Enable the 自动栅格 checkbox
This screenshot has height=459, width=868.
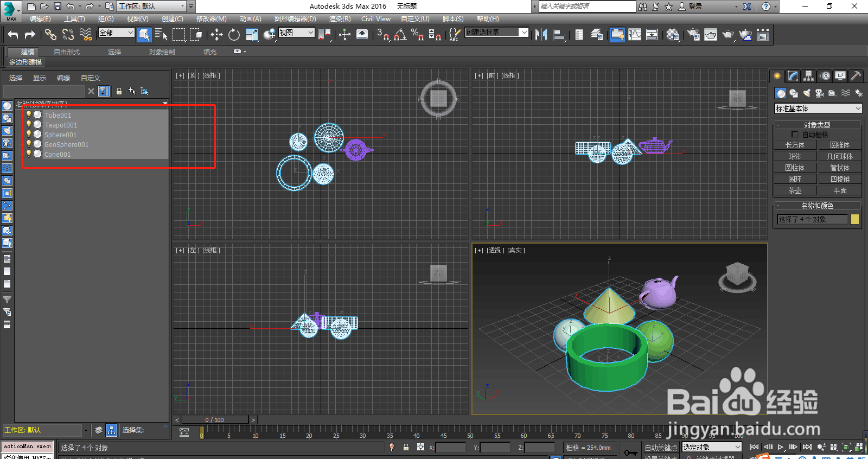(795, 135)
